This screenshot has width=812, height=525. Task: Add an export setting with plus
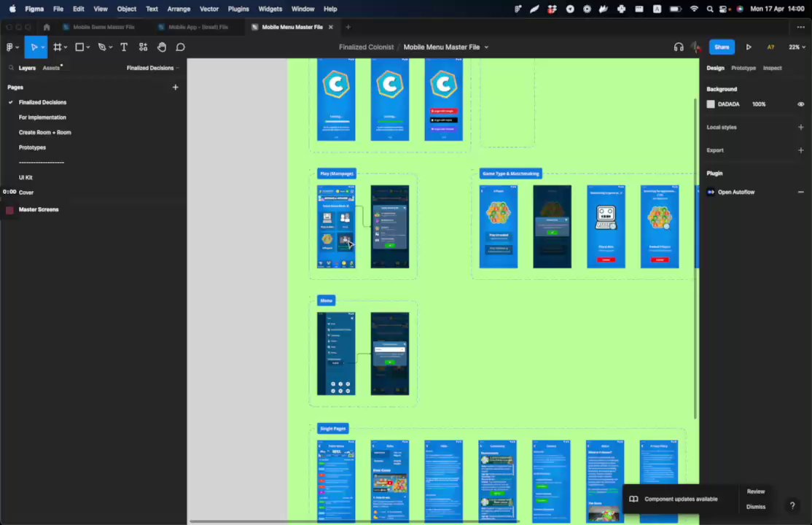pos(800,150)
